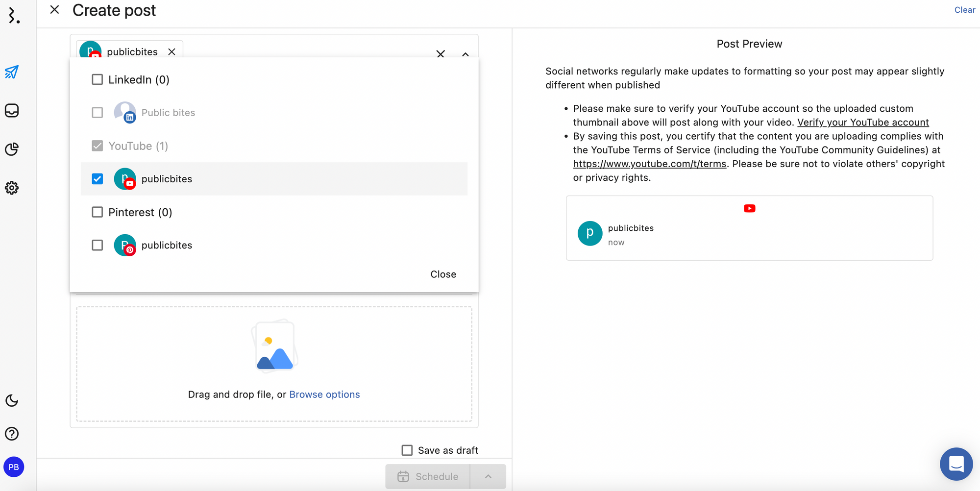Toggle dark mode moon icon

tap(12, 400)
